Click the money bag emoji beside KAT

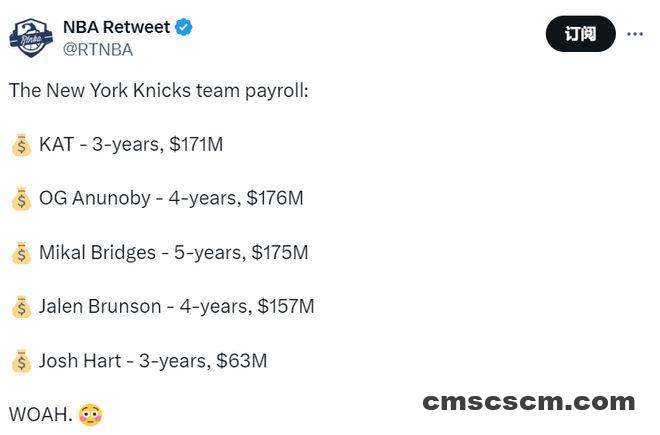coord(21,145)
